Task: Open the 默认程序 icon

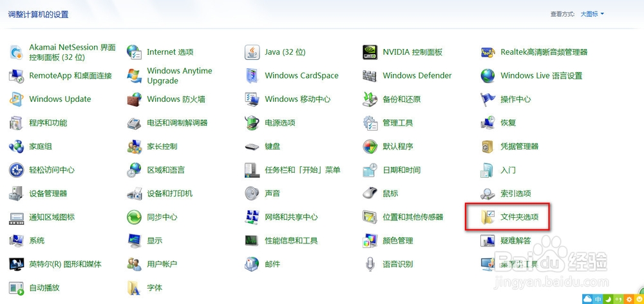Action: coord(370,146)
